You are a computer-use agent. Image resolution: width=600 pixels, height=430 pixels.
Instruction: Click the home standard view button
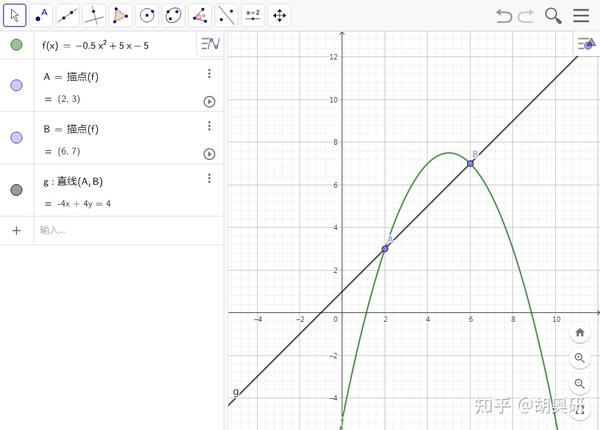(x=580, y=332)
